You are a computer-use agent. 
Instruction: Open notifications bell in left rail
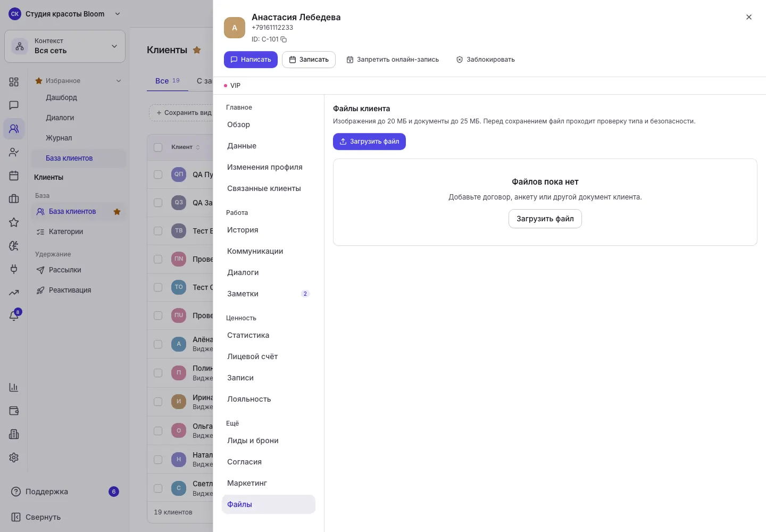click(14, 315)
